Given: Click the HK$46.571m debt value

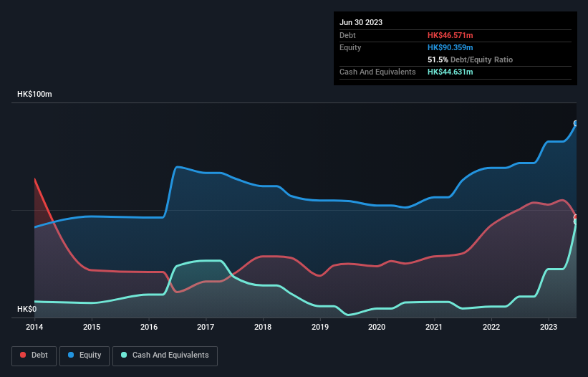Looking at the screenshot, I should [x=450, y=35].
